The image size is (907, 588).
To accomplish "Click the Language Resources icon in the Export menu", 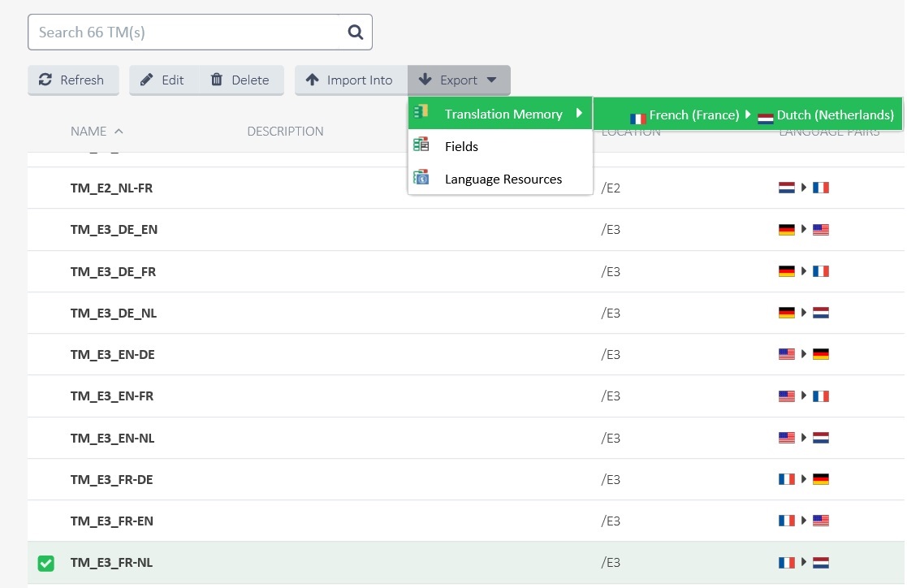I will [x=421, y=177].
